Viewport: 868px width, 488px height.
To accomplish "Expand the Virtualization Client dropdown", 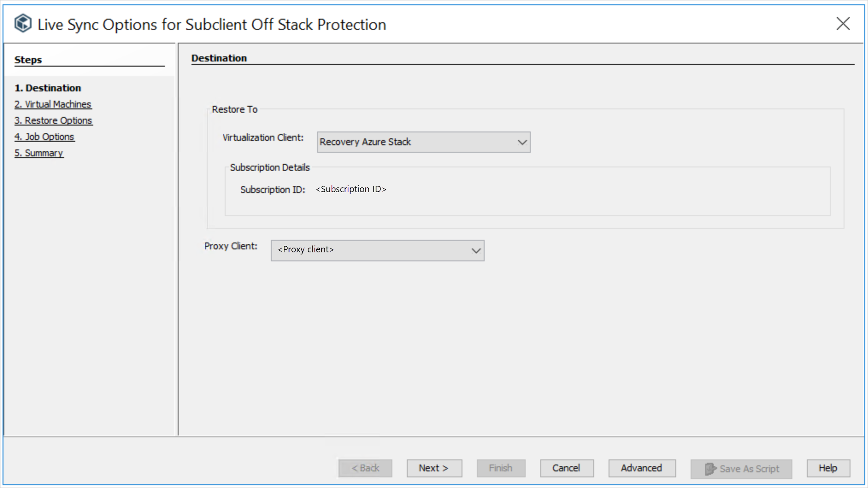I will pos(522,142).
